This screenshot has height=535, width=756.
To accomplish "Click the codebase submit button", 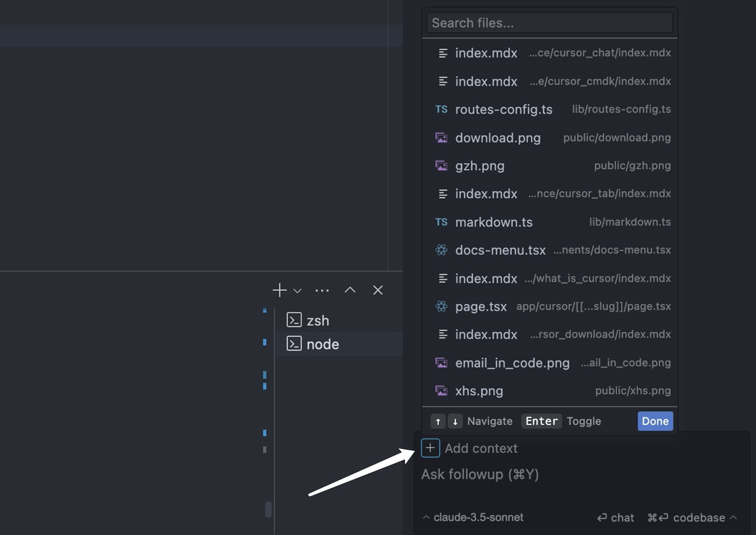I will [686, 517].
